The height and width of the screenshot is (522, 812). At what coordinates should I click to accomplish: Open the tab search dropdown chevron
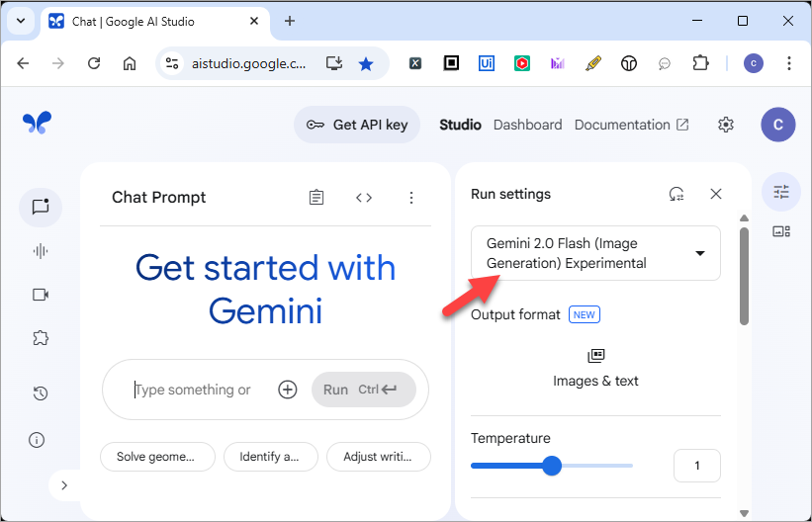click(21, 21)
